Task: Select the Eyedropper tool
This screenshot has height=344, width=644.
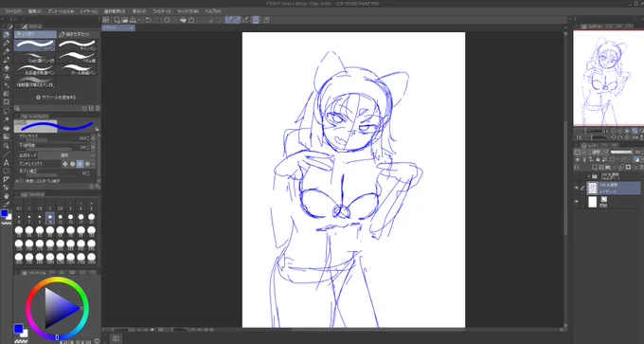Action: [x=7, y=205]
